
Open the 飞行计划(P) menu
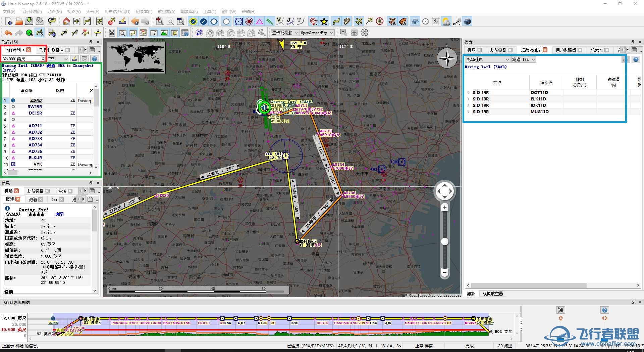[x=31, y=11]
